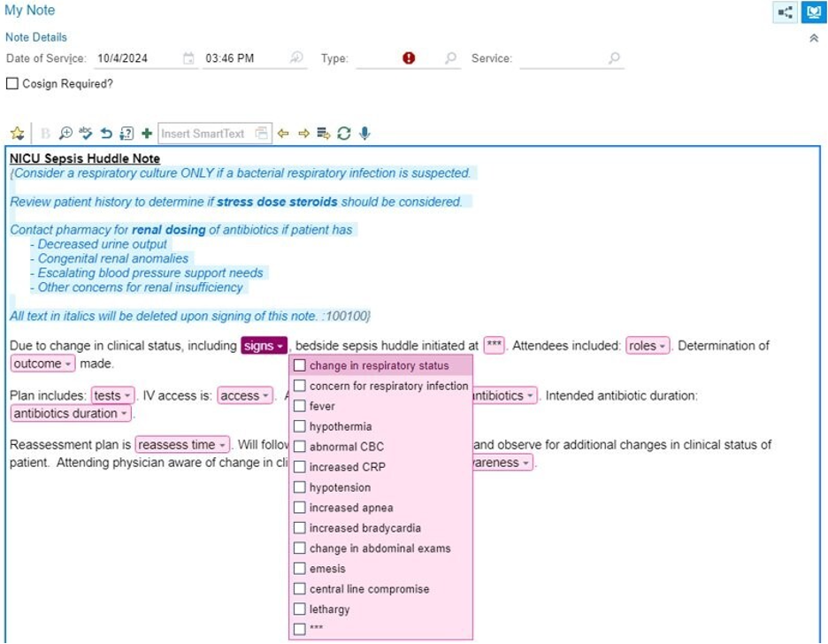Click 'Other concerns for renal insufficiency' line

pyautogui.click(x=137, y=287)
